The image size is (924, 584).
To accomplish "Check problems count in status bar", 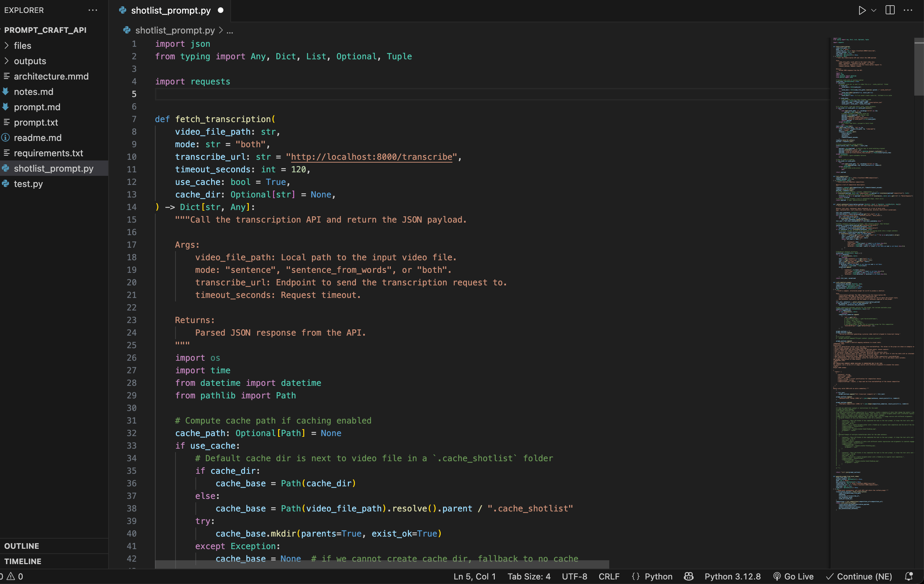I will 12,576.
